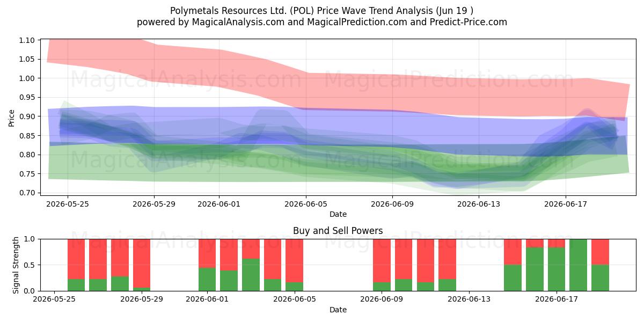Click 2026-05-25 under the Buy and Sell Powers chart

54,299
